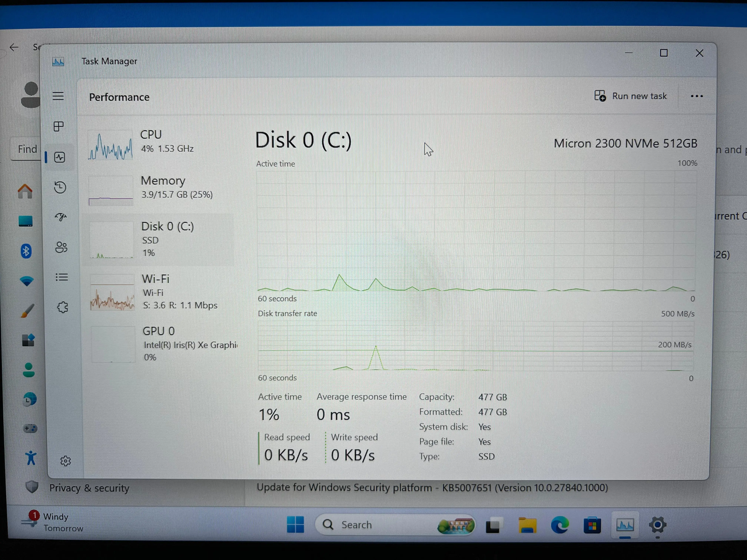Click the Task Manager title bar app icon
747x560 pixels.
tap(58, 62)
